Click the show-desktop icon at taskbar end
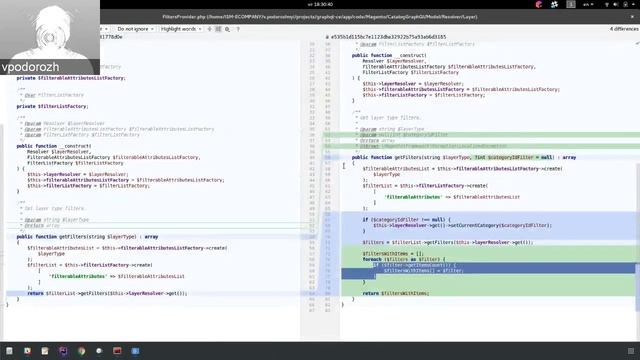The height and width of the screenshot is (360, 640). point(631,351)
